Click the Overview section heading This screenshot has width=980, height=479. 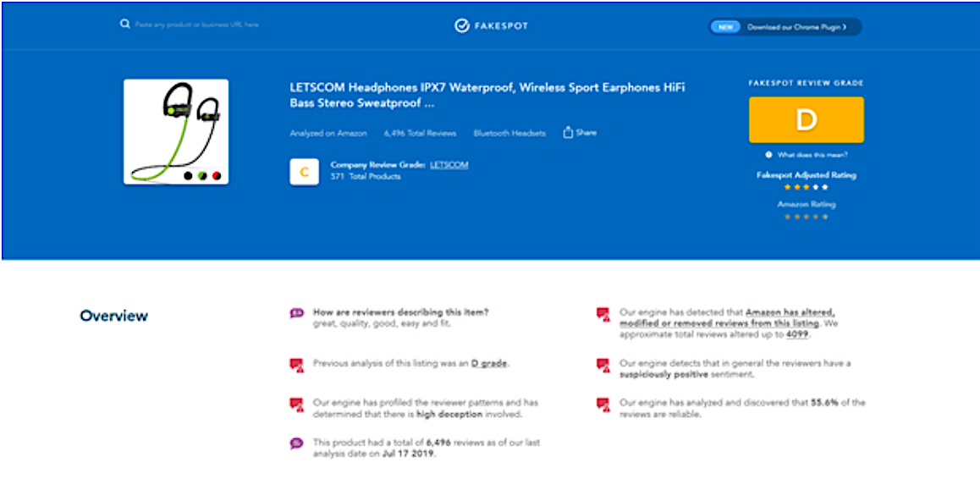pyautogui.click(x=113, y=316)
